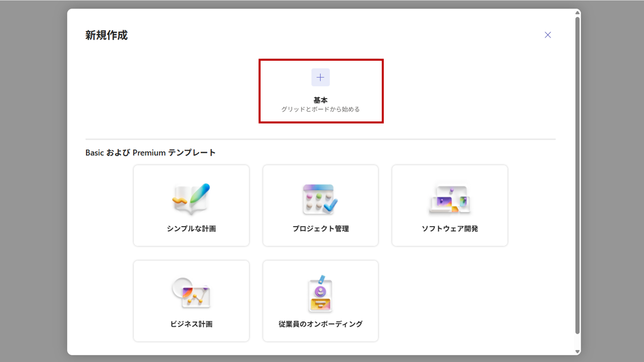
Task: Choose the 従業員のオンボーディング template
Action: coord(320,300)
